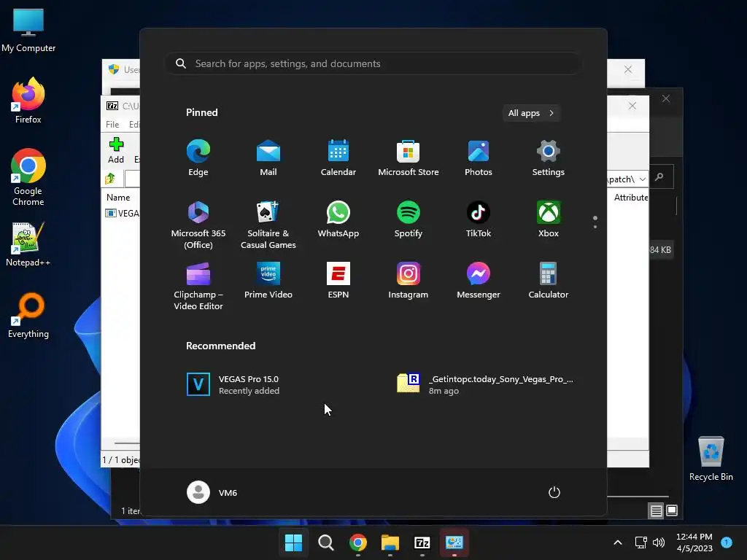Viewport: 747px width, 560px height.
Task: Switch to 7-Zip on the taskbar
Action: 422,542
